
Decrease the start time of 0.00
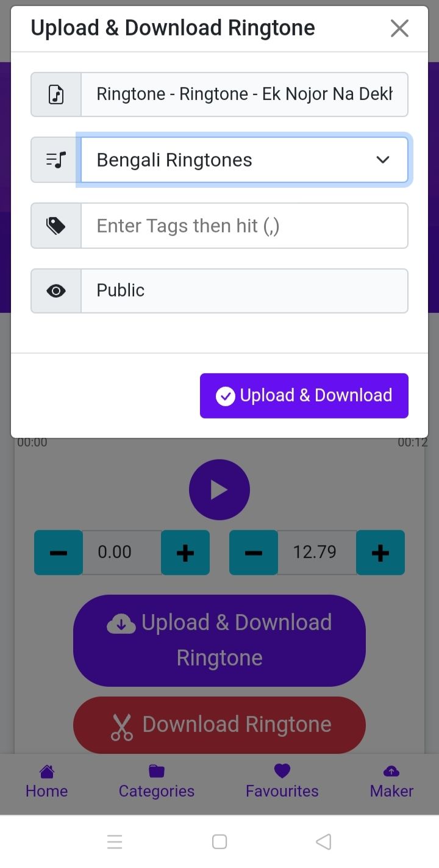[x=59, y=553]
